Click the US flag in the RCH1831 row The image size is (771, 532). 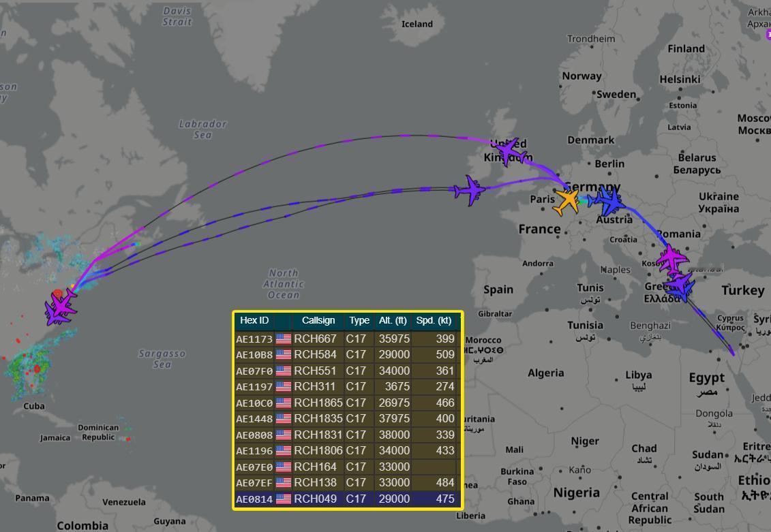tap(283, 435)
